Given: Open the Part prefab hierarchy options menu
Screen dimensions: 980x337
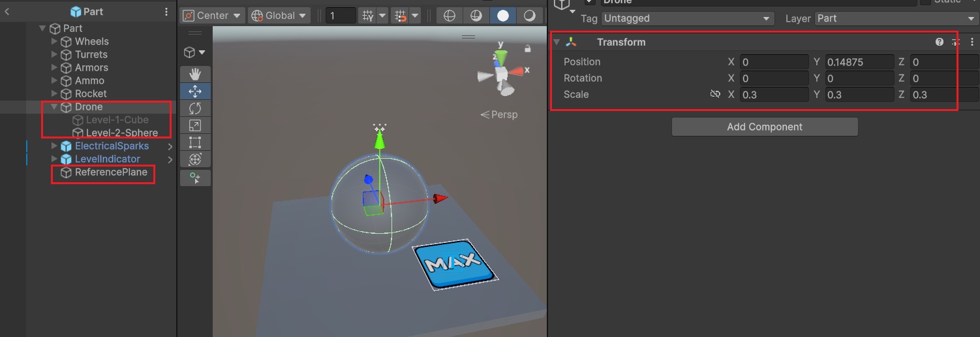Looking at the screenshot, I should tap(166, 12).
